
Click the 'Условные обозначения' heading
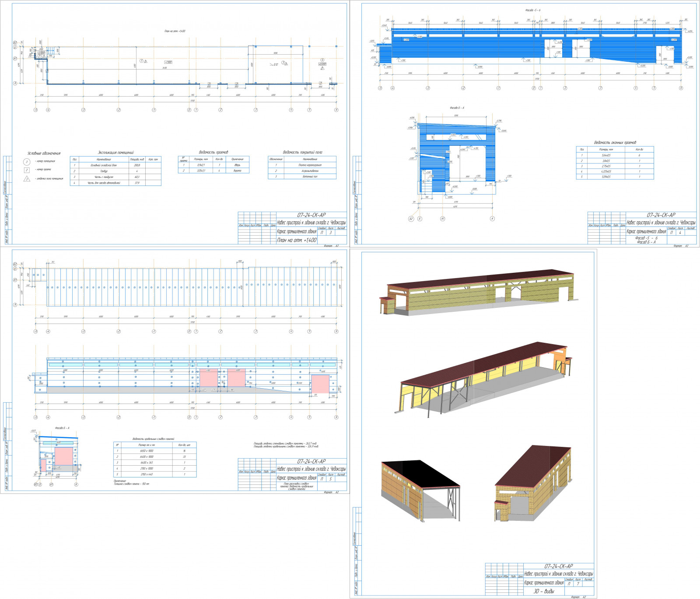tap(44, 153)
